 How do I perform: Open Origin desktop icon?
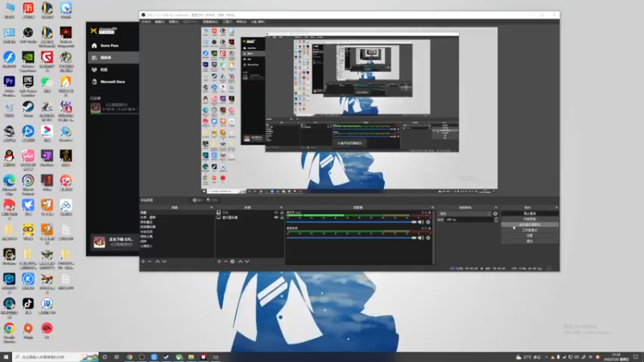[28, 331]
